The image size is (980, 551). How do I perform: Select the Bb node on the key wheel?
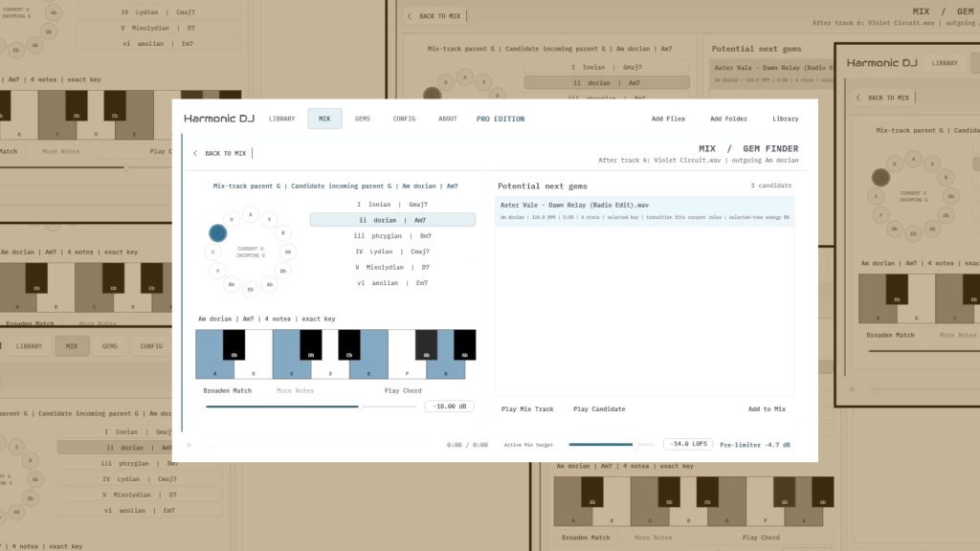point(232,284)
